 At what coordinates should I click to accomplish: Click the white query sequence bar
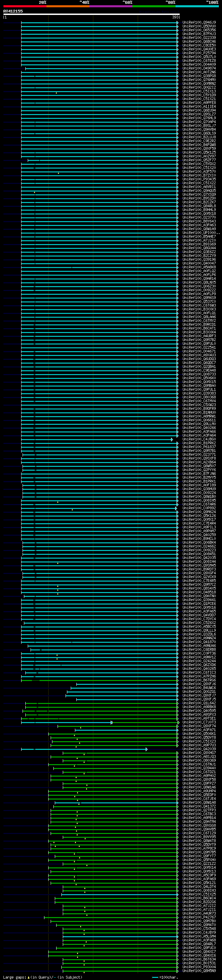click(x=92, y=14)
